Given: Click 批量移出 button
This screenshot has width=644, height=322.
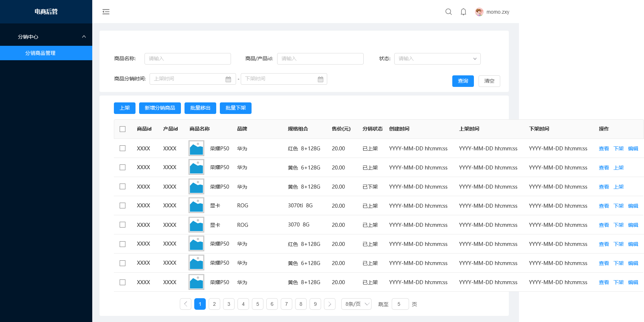Looking at the screenshot, I should (x=200, y=108).
